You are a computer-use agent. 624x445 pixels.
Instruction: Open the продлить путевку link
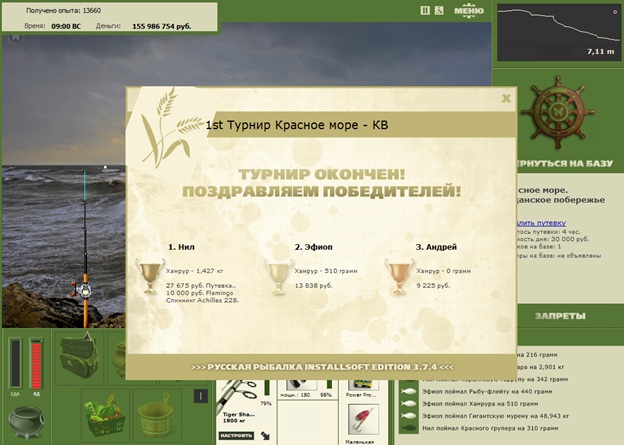point(541,223)
